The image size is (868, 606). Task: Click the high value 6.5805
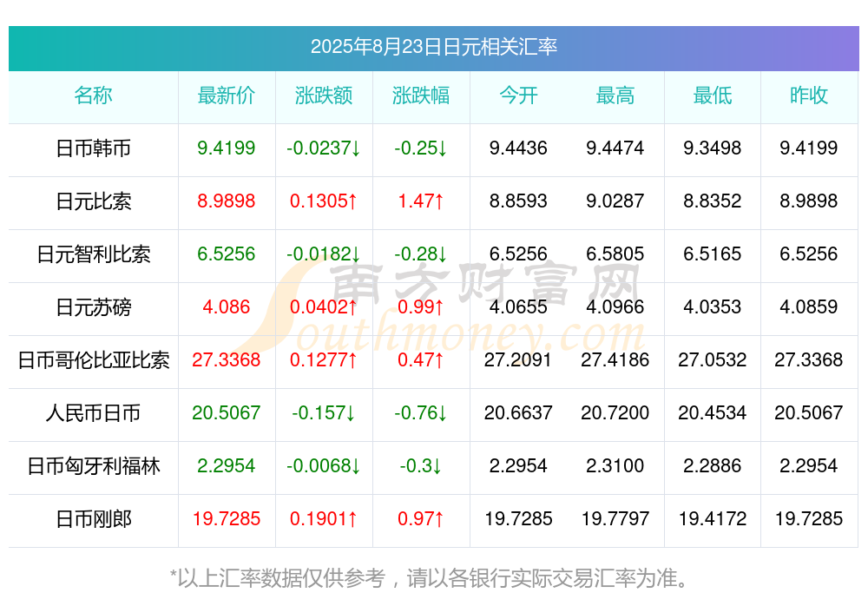point(615,254)
